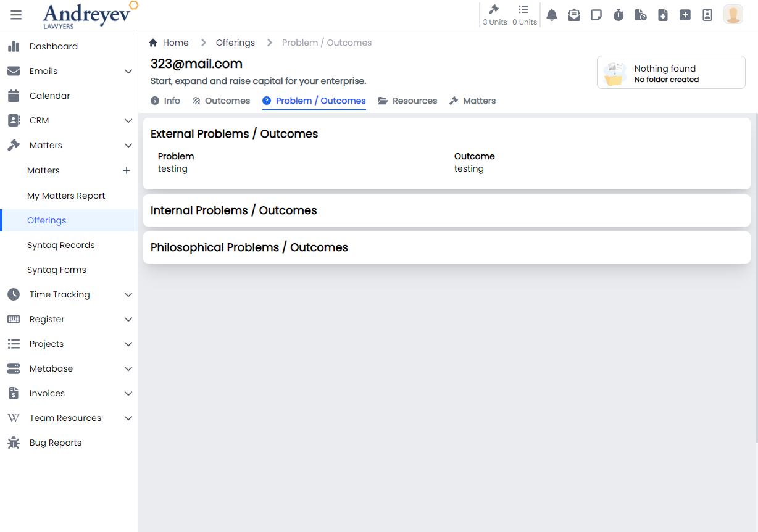This screenshot has height=532, width=758.
Task: Click the user avatar profile picture
Action: point(733,14)
